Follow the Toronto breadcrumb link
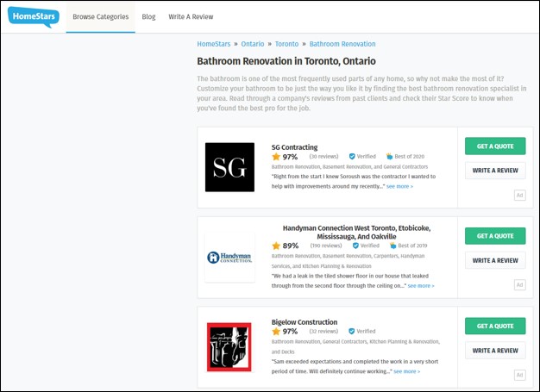 click(x=286, y=44)
